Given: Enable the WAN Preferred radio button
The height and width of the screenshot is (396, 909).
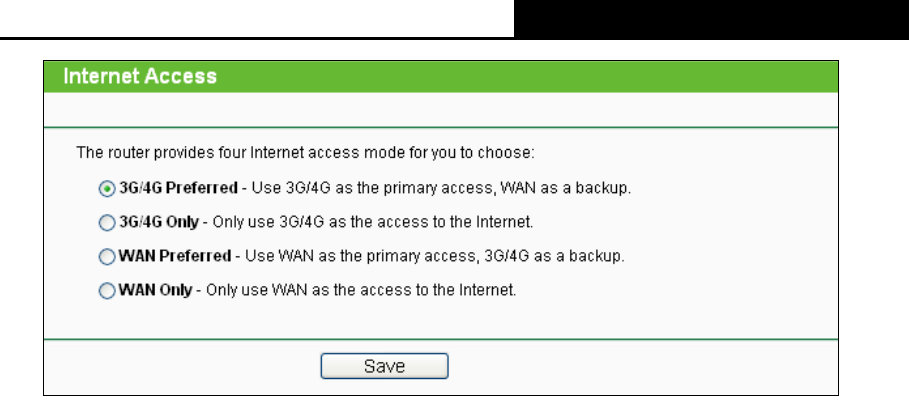Looking at the screenshot, I should [107, 257].
